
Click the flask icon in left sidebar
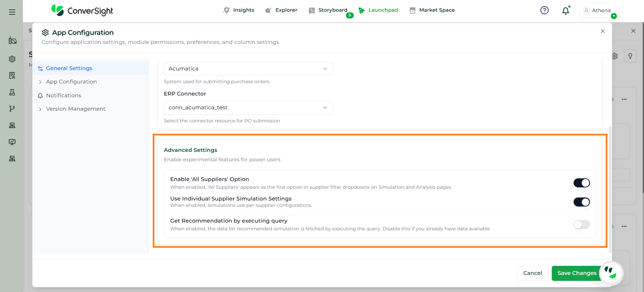[x=12, y=92]
